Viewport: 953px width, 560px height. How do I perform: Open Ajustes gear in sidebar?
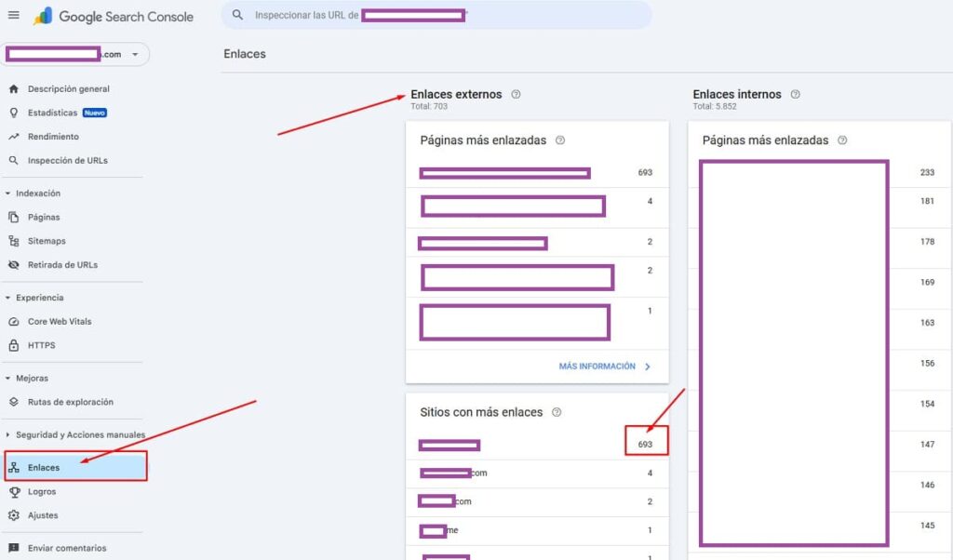click(x=42, y=515)
